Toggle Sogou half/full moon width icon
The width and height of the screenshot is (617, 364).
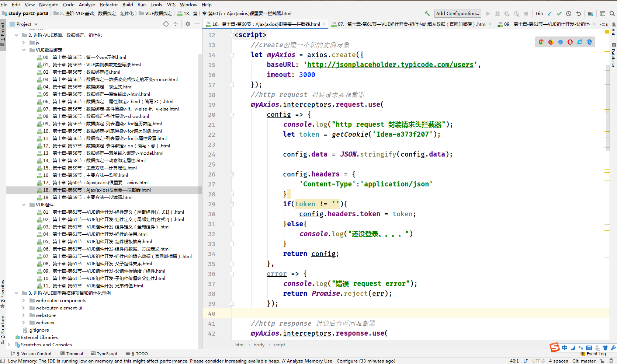pos(573,348)
